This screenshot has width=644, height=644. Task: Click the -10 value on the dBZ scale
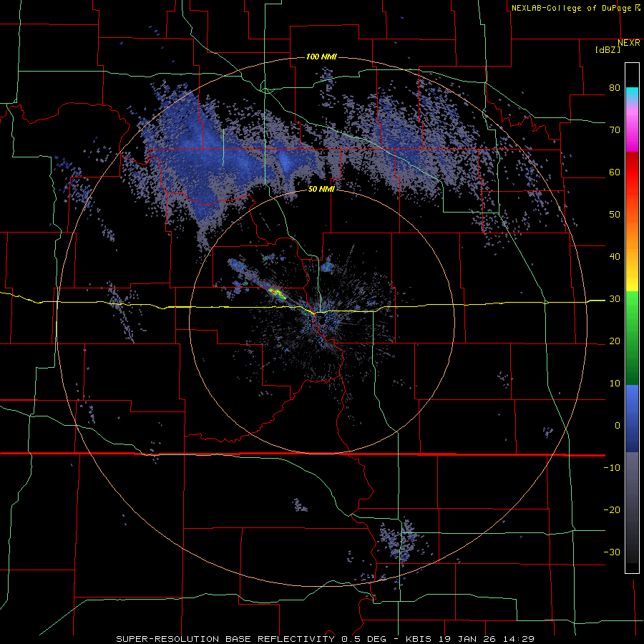tap(612, 468)
